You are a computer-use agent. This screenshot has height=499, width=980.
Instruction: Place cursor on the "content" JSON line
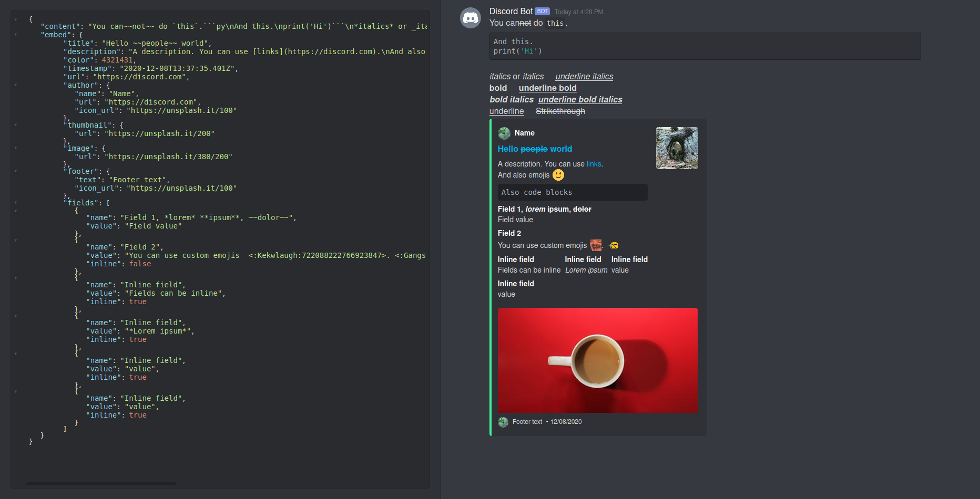pyautogui.click(x=233, y=26)
